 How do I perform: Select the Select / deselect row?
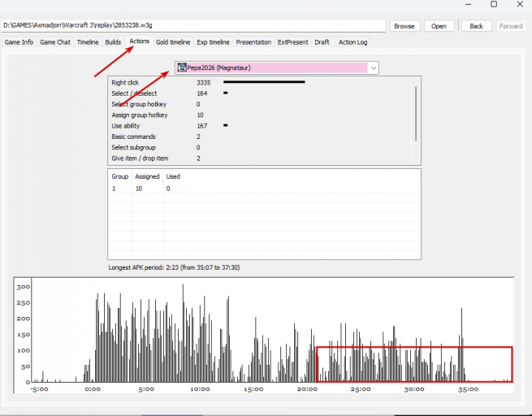pos(259,93)
